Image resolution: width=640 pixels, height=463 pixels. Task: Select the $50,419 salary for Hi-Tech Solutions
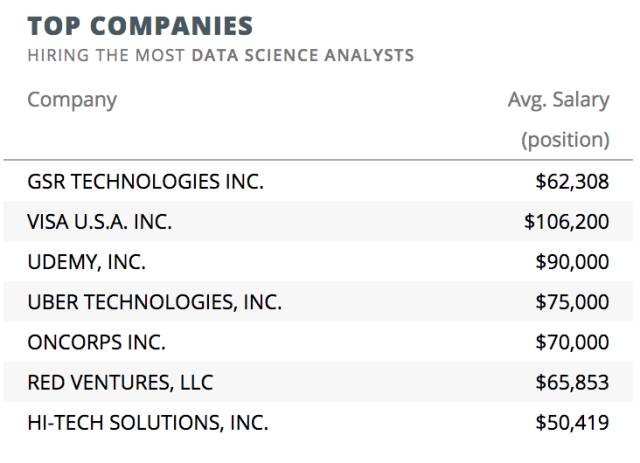[572, 422]
